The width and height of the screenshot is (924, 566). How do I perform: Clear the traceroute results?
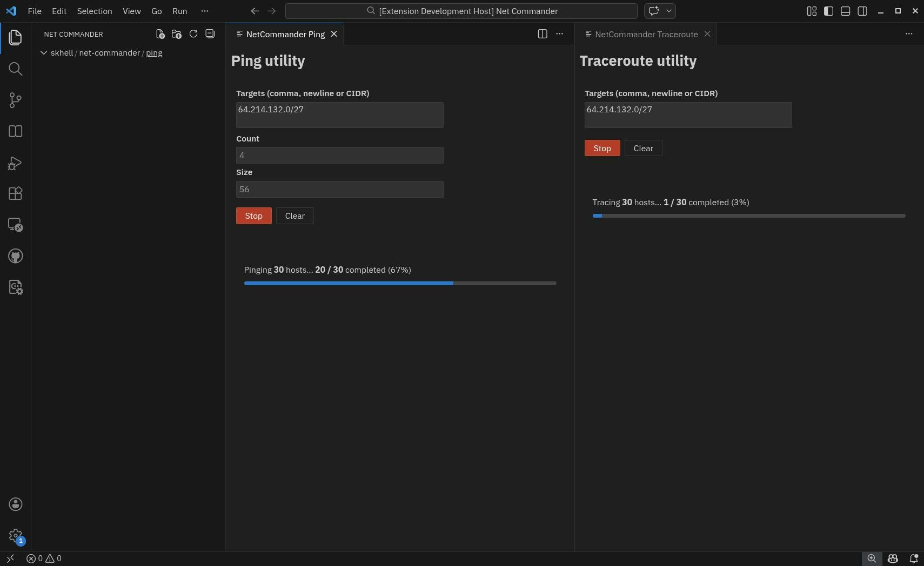pyautogui.click(x=643, y=149)
